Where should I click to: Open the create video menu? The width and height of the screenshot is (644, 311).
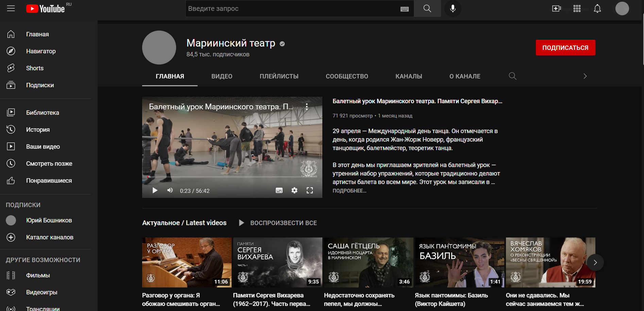[x=557, y=8]
